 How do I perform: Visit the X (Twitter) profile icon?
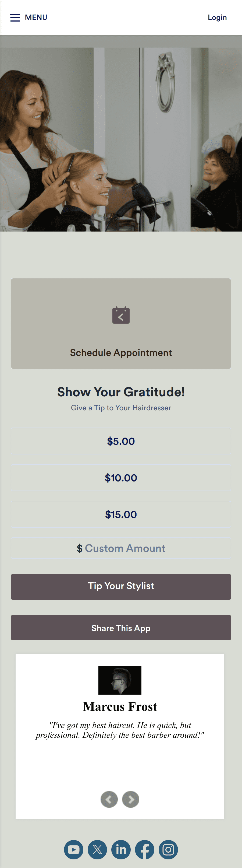[97, 849]
